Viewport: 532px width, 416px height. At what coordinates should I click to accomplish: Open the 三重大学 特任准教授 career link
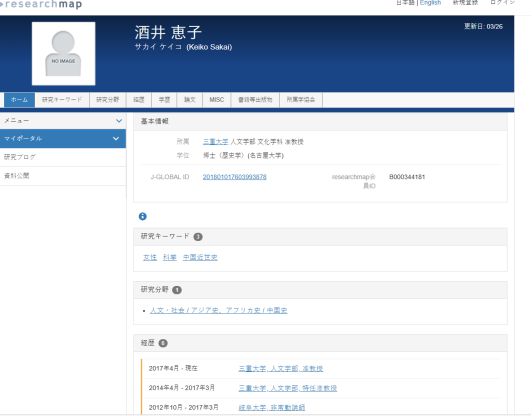tap(288, 388)
